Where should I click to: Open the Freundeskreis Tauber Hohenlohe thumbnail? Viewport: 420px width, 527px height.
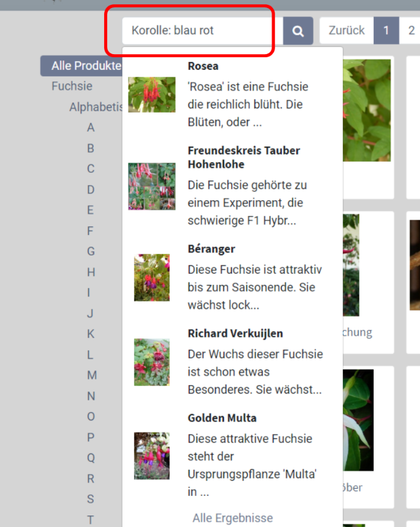(152, 187)
